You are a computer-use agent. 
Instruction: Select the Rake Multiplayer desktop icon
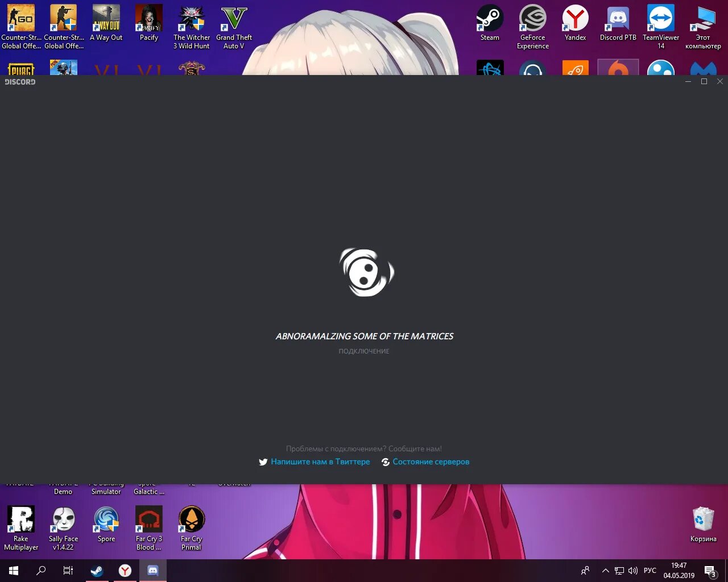(21, 528)
